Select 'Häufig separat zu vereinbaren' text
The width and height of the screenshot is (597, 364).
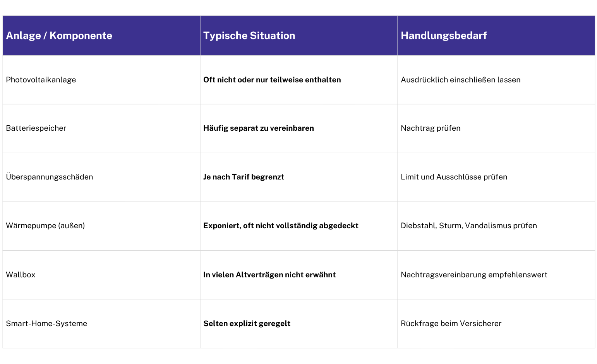pos(259,128)
